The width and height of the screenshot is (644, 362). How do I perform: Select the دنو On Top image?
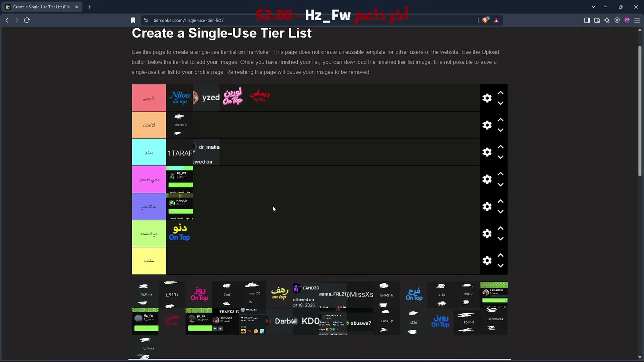179,233
